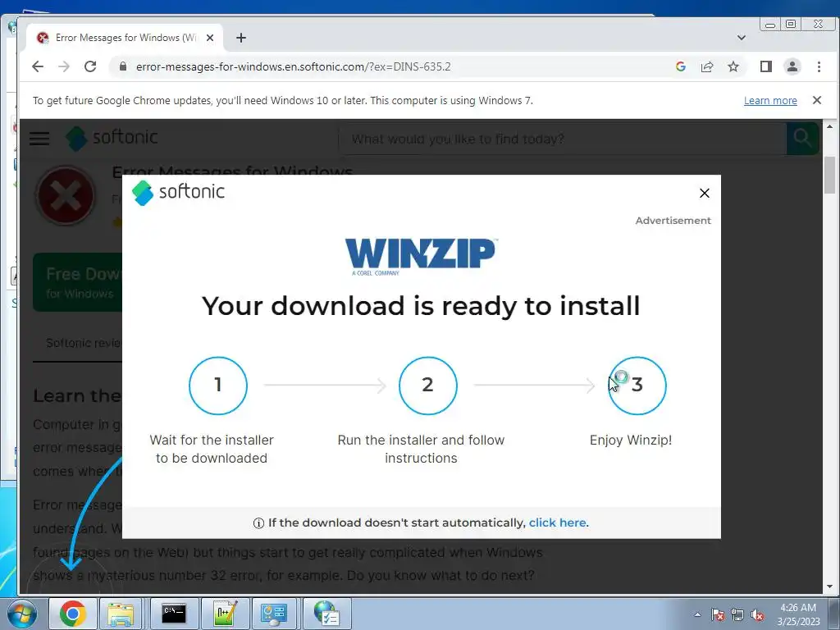Click the scrollbar up arrow
The width and height of the screenshot is (840, 630).
(830, 126)
